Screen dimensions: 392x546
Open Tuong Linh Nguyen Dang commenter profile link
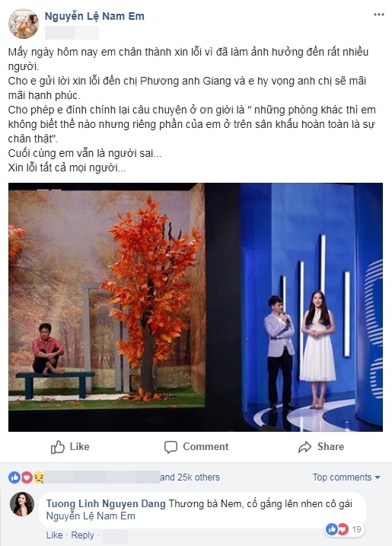pyautogui.click(x=106, y=504)
